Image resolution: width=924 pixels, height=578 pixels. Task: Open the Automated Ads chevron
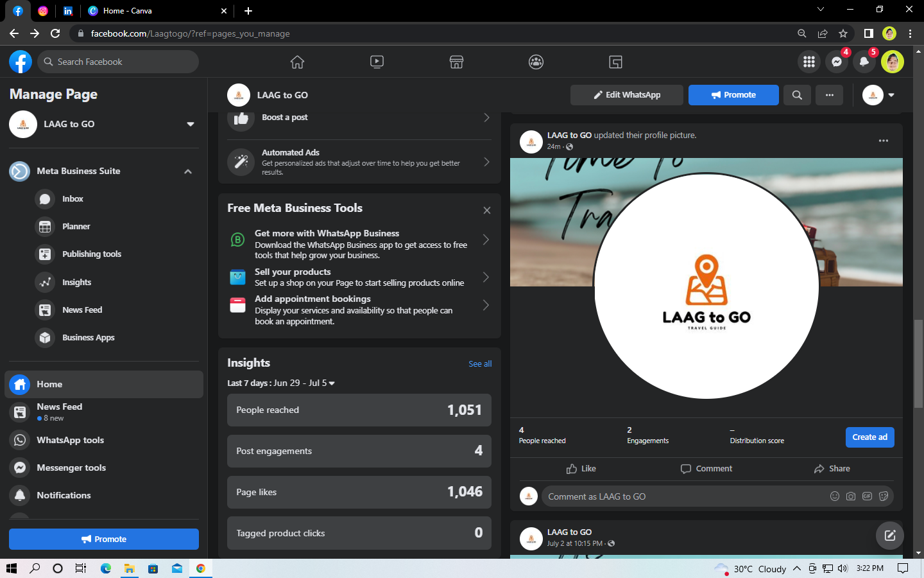tap(486, 162)
